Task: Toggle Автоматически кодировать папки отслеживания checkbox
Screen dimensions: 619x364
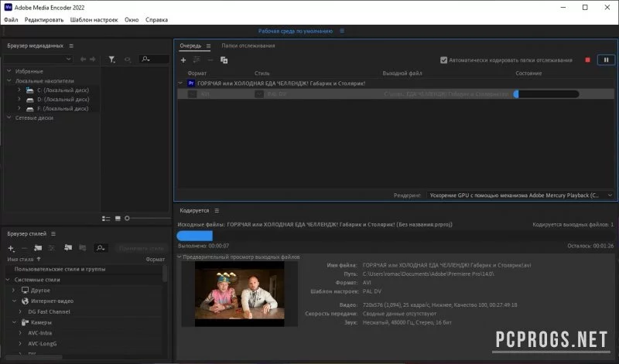Action: (x=443, y=60)
